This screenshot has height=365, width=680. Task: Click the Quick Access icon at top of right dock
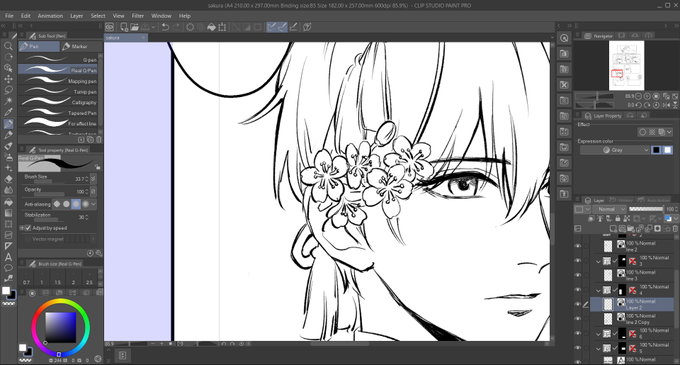point(564,38)
